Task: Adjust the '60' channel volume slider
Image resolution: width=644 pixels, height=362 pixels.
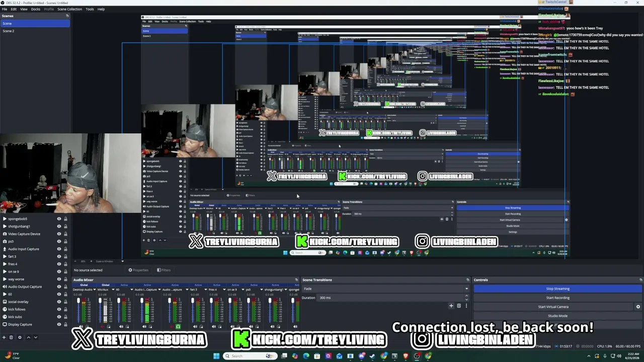Action: [119, 309]
